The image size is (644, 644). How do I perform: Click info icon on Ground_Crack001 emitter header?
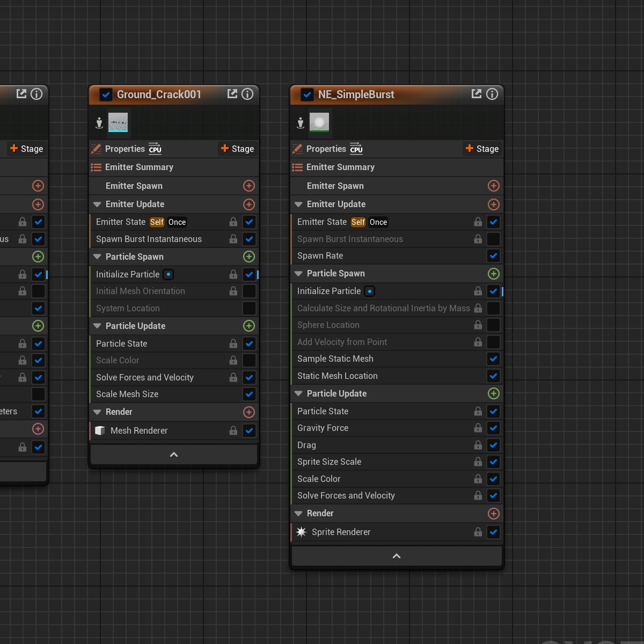click(x=247, y=94)
